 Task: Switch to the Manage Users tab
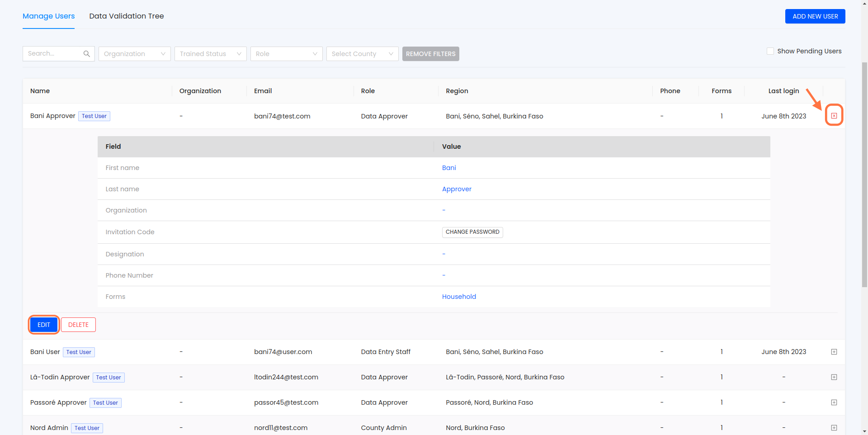pos(49,16)
